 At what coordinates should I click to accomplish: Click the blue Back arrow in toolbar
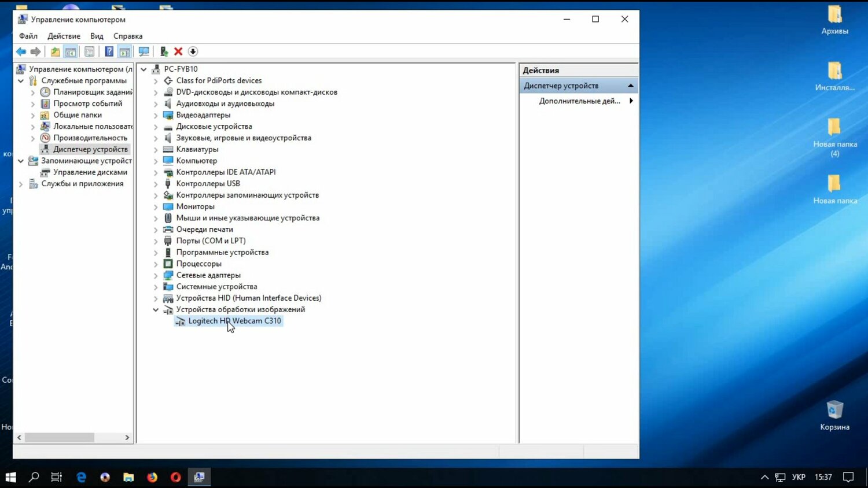click(x=21, y=51)
